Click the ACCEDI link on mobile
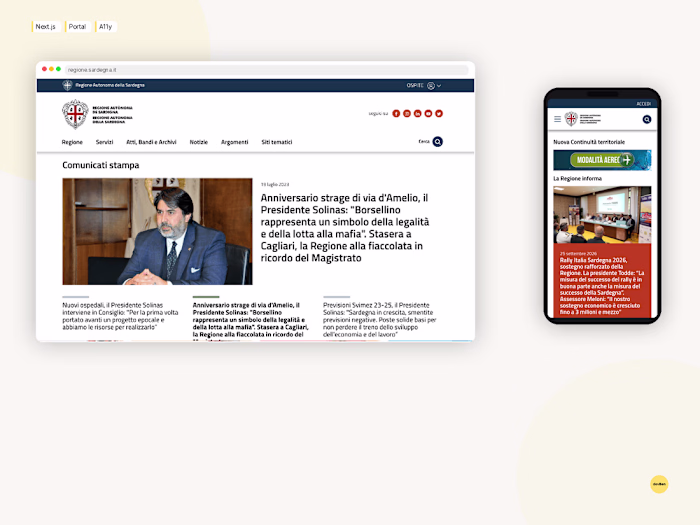Image resolution: width=700 pixels, height=525 pixels. 643,104
